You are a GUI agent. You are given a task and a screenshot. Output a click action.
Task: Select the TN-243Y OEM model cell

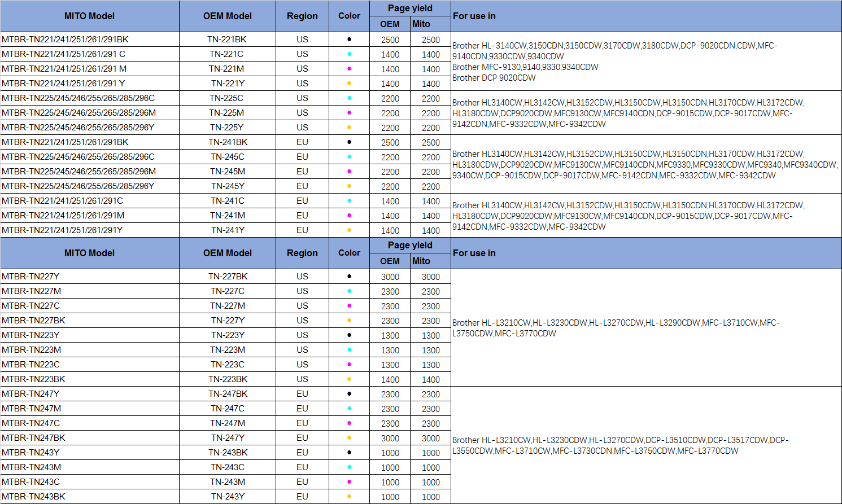(227, 497)
